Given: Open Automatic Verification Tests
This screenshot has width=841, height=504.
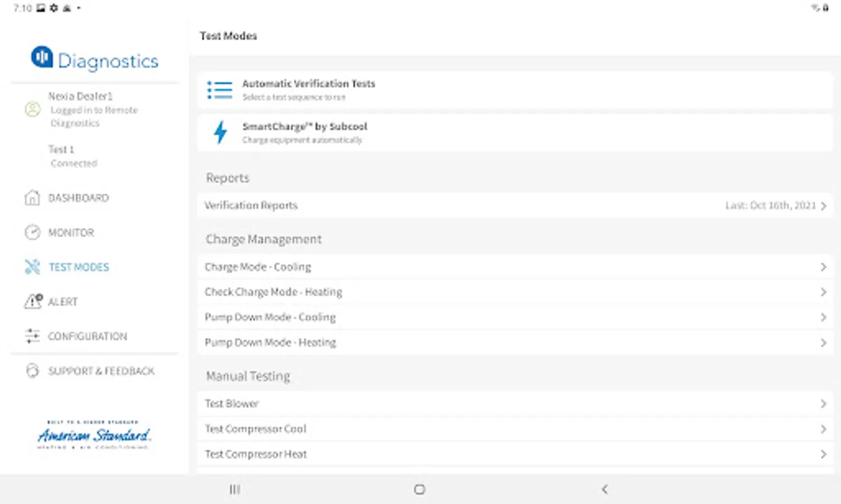Looking at the screenshot, I should point(515,90).
